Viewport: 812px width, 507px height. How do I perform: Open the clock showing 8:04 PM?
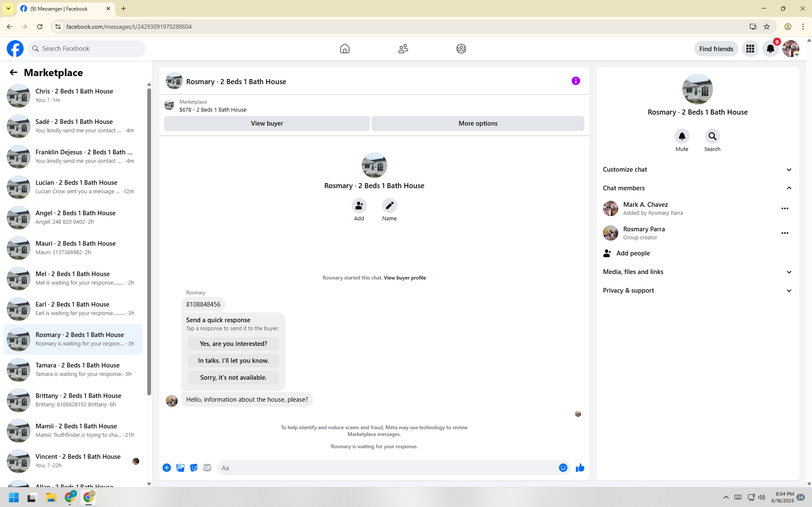[783, 497]
